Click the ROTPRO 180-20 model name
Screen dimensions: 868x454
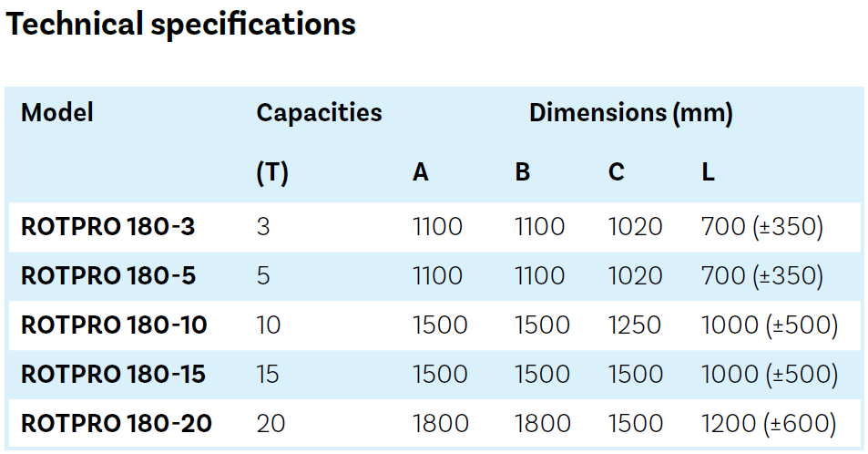(117, 424)
